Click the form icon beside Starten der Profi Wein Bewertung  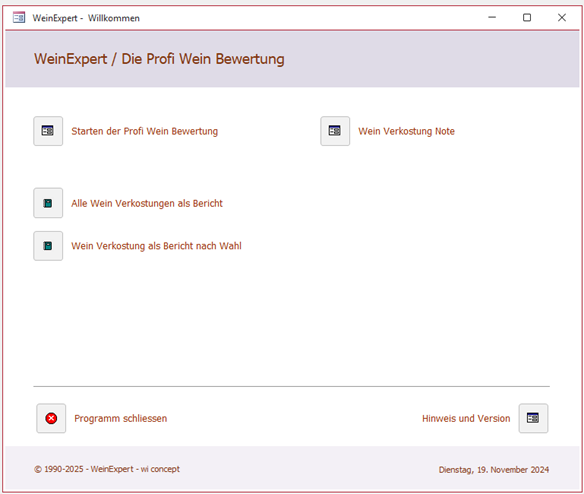pos(48,131)
